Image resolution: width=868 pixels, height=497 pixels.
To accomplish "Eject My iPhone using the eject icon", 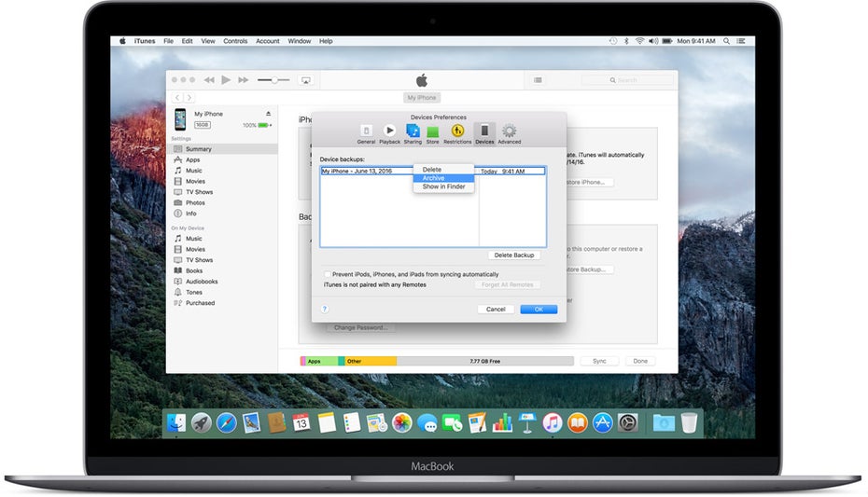I will click(269, 114).
